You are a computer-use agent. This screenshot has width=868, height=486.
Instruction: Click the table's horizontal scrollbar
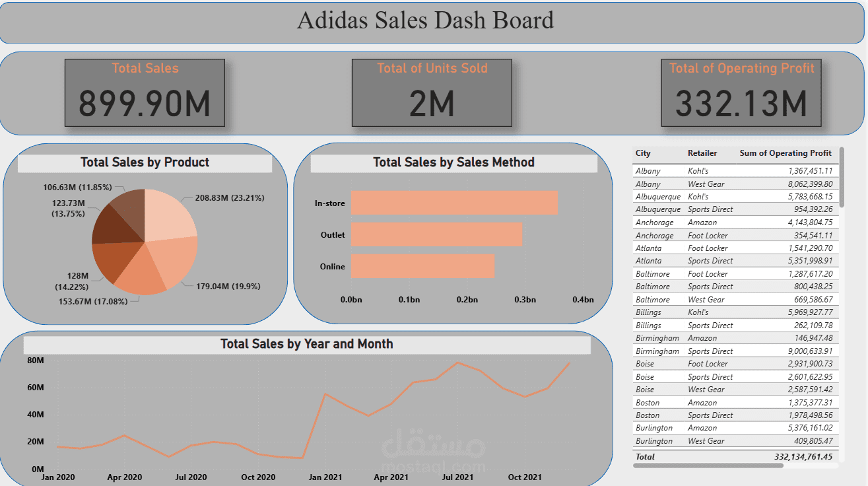click(708, 466)
